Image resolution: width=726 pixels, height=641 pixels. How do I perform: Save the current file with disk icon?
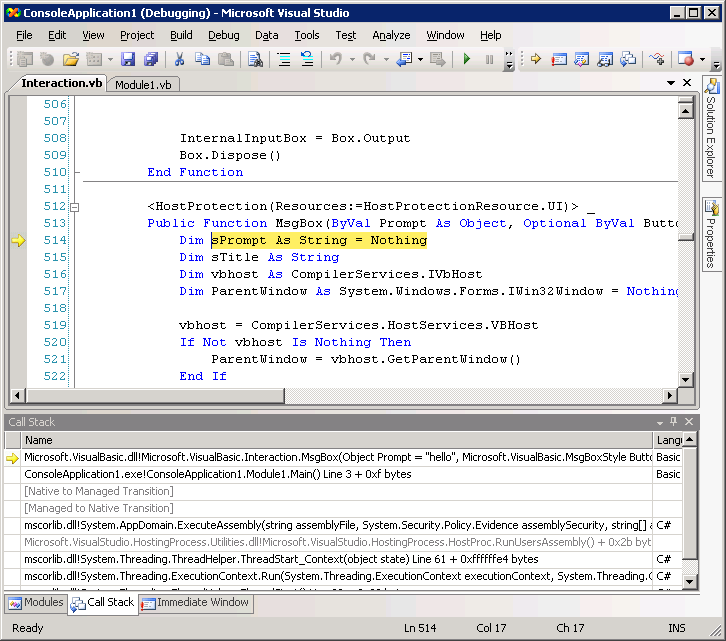click(128, 59)
